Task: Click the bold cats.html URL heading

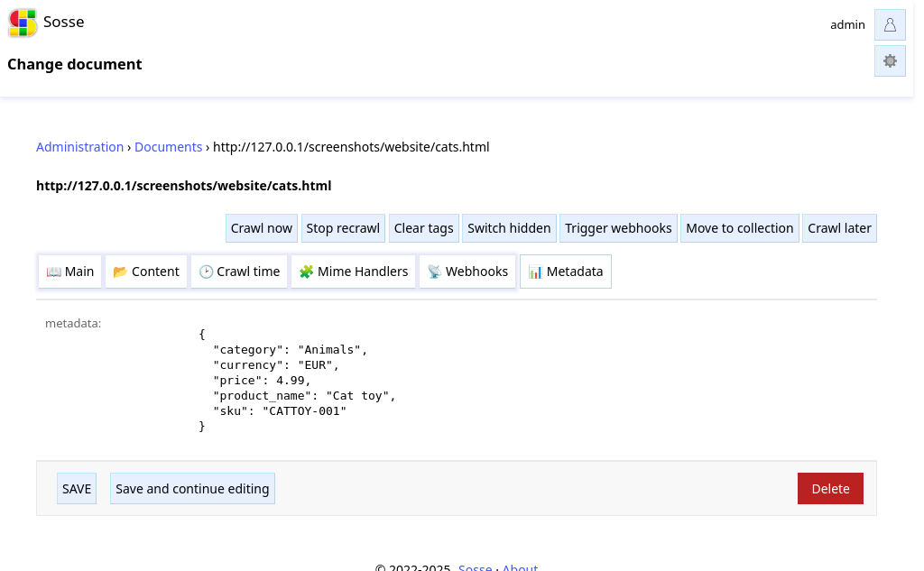Action: pos(184,186)
